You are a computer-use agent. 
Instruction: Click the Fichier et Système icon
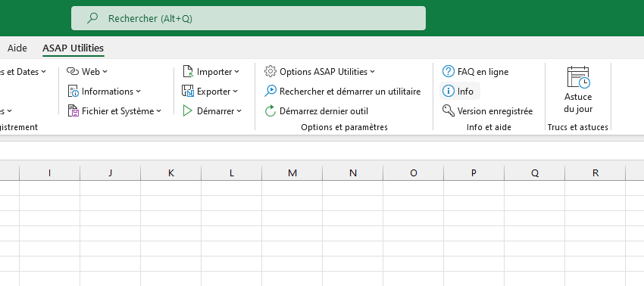tap(73, 110)
